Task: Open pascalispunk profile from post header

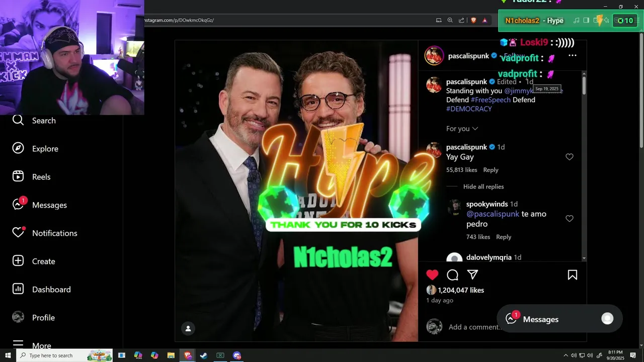Action: pos(468,56)
